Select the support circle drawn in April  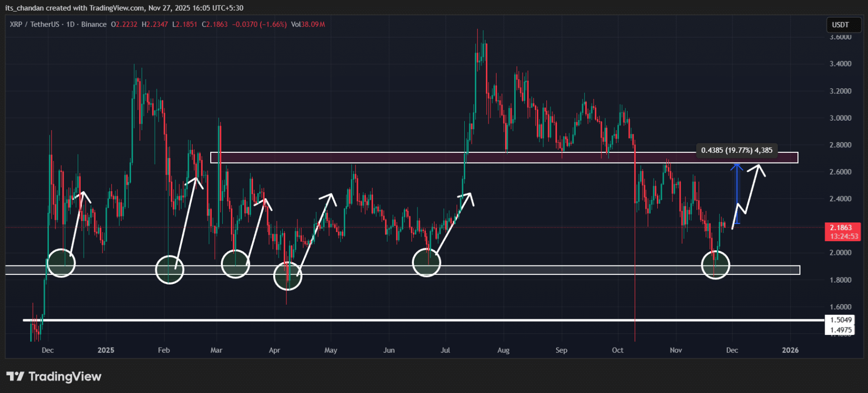(287, 275)
